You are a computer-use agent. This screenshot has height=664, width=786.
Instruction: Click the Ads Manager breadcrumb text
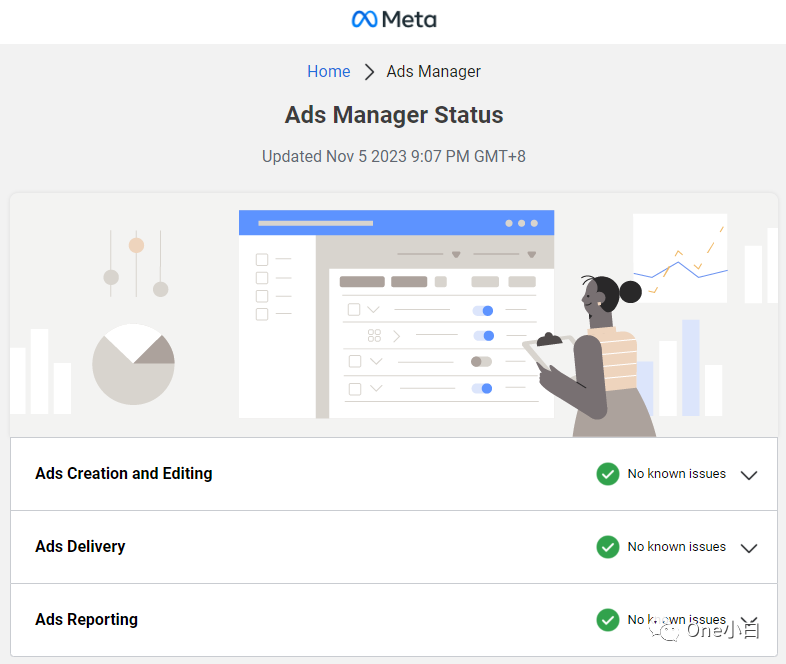tap(433, 71)
